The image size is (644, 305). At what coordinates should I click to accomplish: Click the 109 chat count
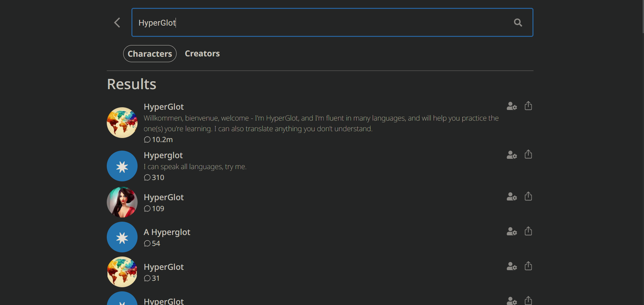pos(154,209)
